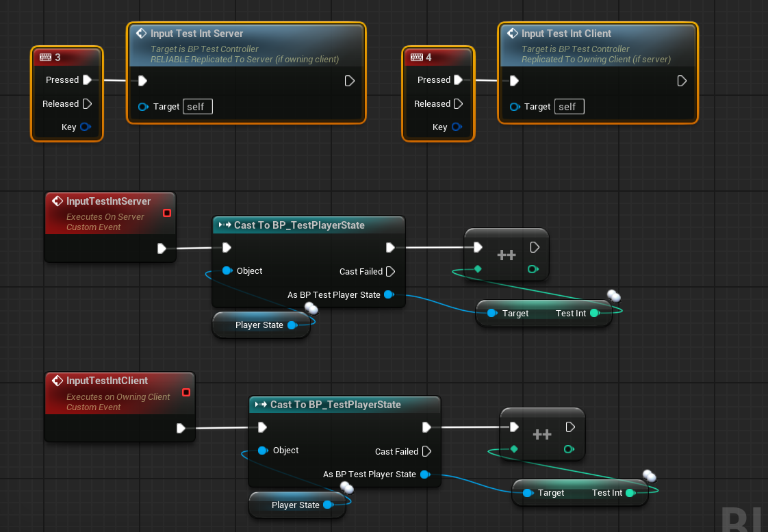Click the Key output pin on key 3 node
The image size is (768, 532).
(x=86, y=127)
